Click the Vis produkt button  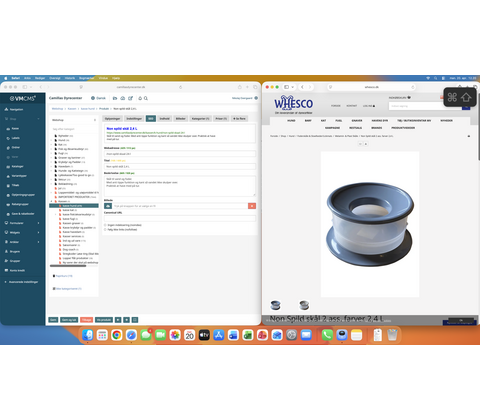point(104,320)
